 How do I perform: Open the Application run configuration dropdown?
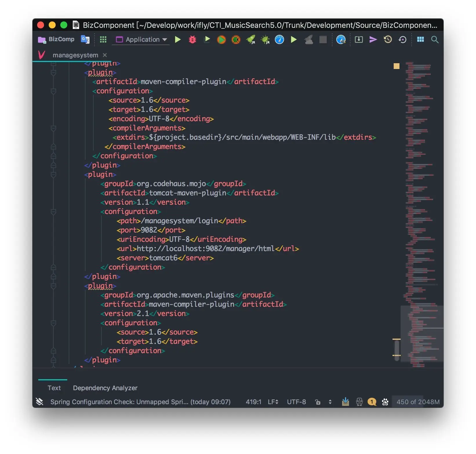(x=141, y=40)
